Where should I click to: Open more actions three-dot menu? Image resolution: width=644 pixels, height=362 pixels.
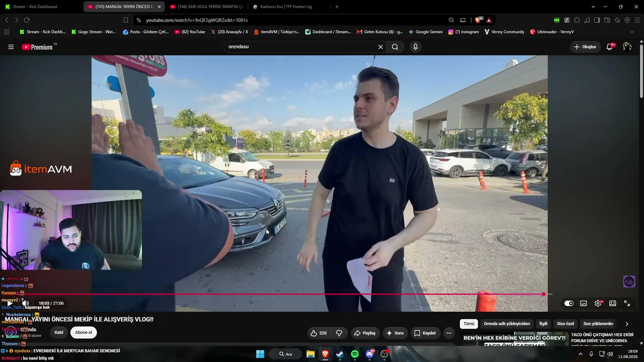click(x=449, y=333)
